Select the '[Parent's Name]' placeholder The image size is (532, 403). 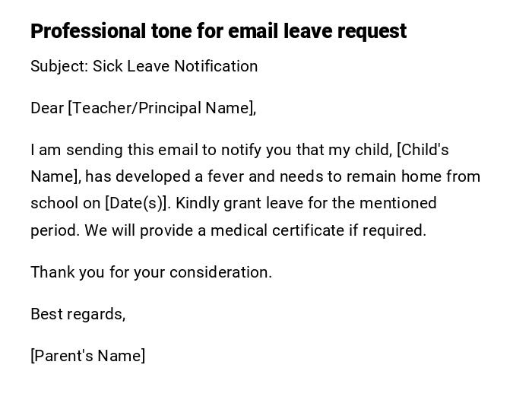click(88, 356)
